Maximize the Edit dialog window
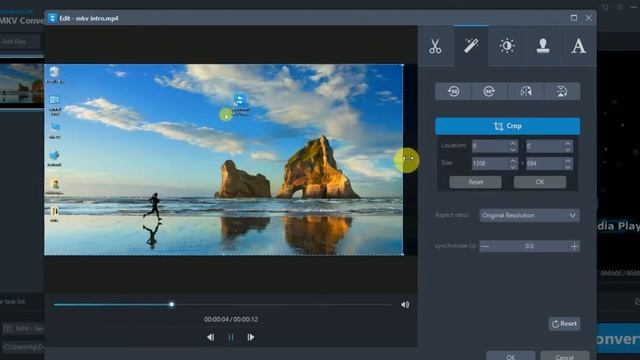This screenshot has height=360, width=640. 574,18
